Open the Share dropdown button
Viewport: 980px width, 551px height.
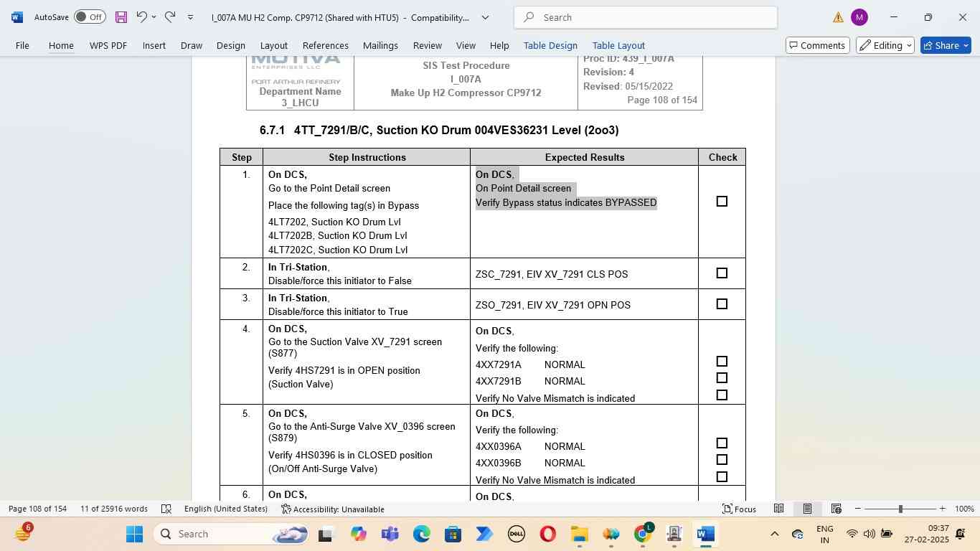point(966,45)
